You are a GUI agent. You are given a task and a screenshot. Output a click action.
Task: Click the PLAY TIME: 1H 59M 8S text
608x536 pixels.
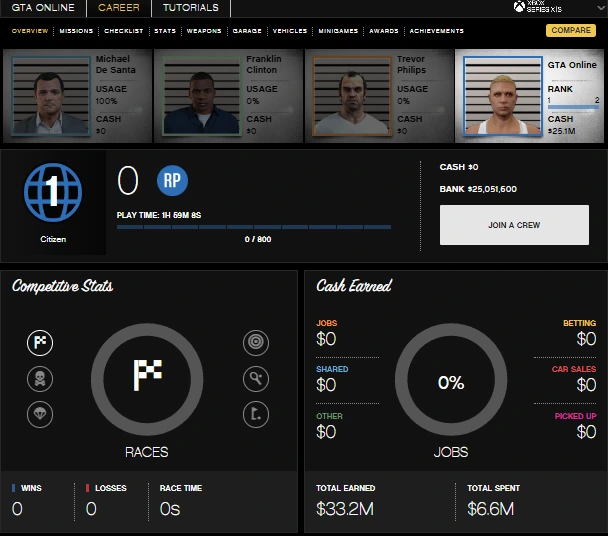point(159,215)
